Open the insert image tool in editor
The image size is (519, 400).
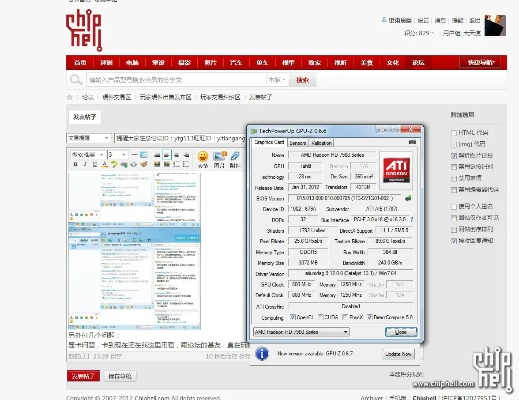pyautogui.click(x=219, y=159)
